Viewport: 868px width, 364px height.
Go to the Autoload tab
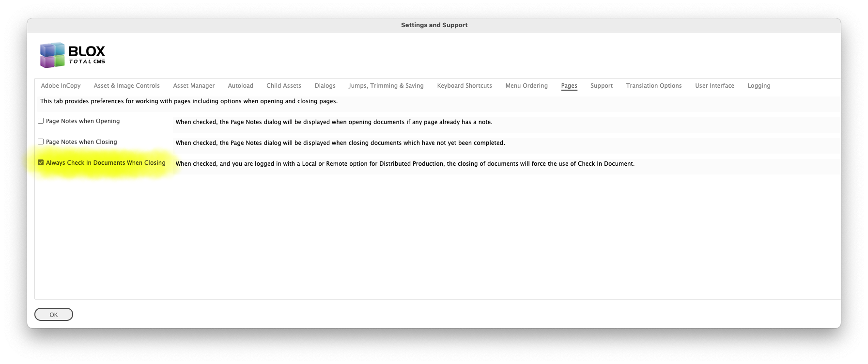[x=240, y=86]
